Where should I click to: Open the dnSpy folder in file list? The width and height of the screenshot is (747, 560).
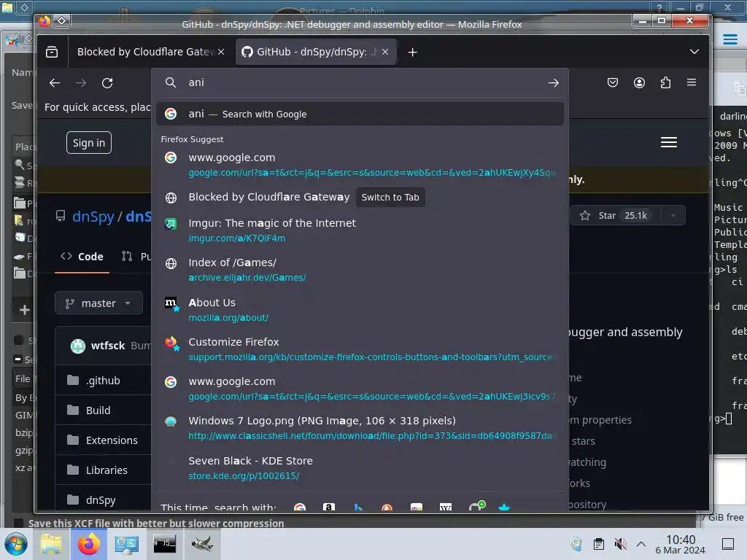tap(101, 500)
